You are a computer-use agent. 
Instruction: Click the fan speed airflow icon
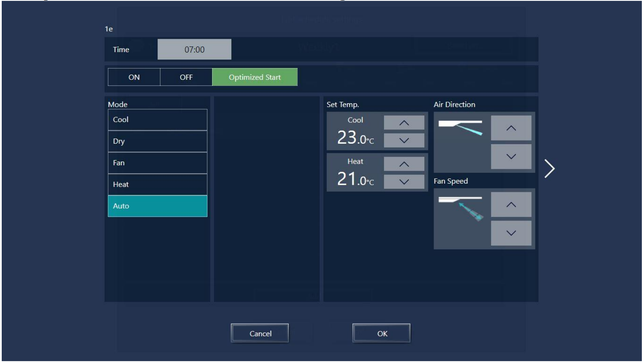(x=461, y=207)
